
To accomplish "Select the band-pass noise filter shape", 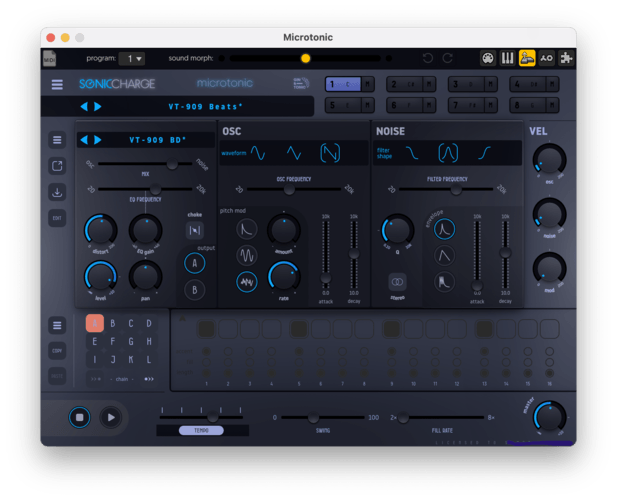I will (x=448, y=153).
